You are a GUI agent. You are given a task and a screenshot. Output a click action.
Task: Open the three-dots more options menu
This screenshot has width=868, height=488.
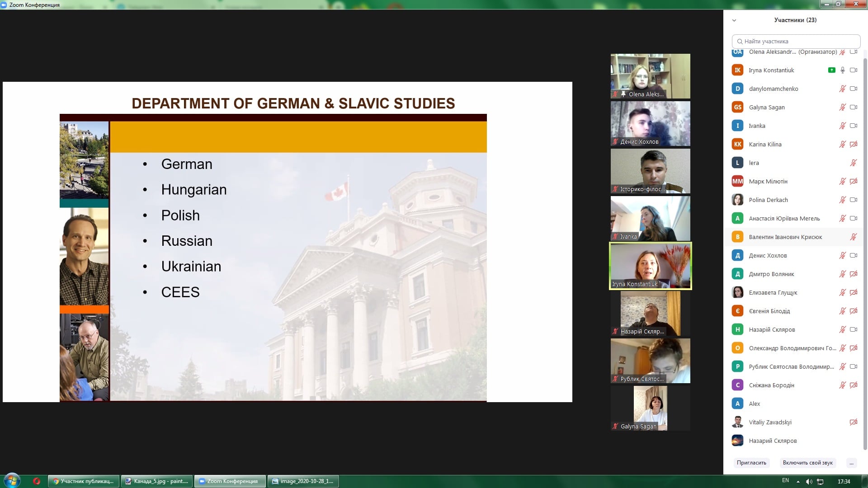851,463
